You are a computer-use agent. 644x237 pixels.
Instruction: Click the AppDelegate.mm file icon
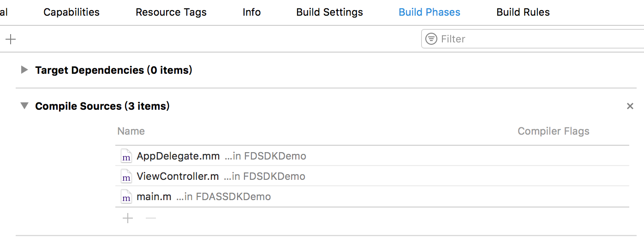click(x=126, y=156)
